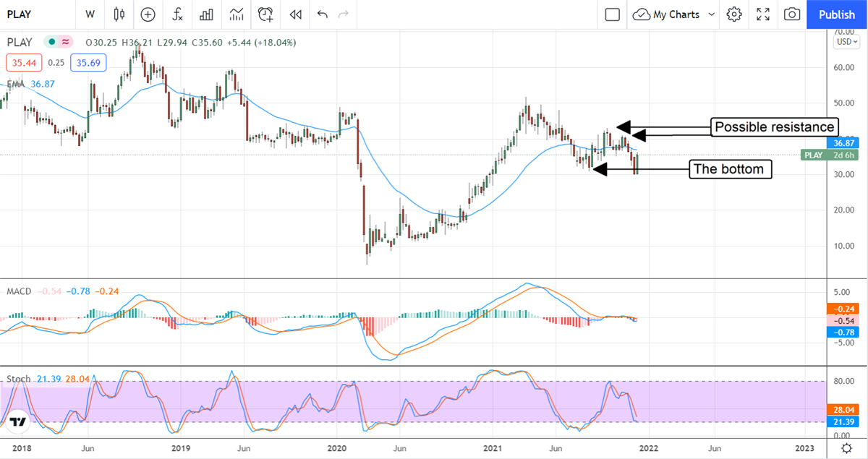868x459 pixels.
Task: Open the PLAY symbol search in toolbar
Action: point(20,14)
